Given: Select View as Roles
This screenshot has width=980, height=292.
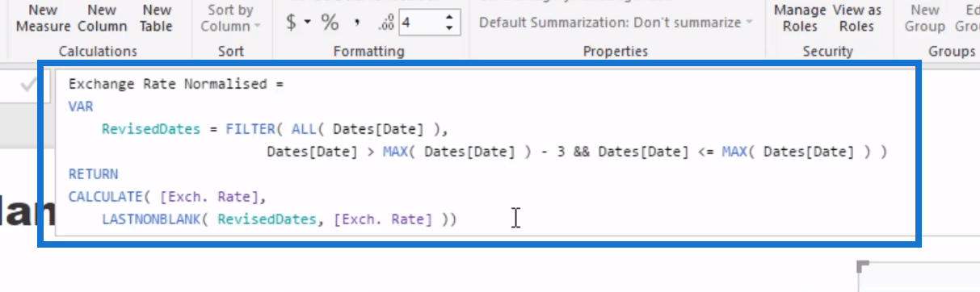Looking at the screenshot, I should [x=856, y=18].
